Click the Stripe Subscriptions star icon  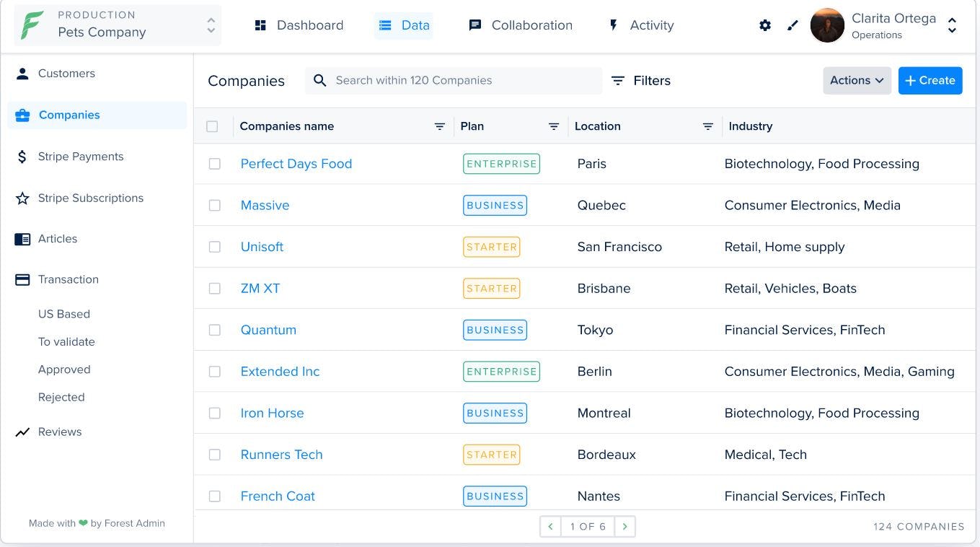click(22, 198)
